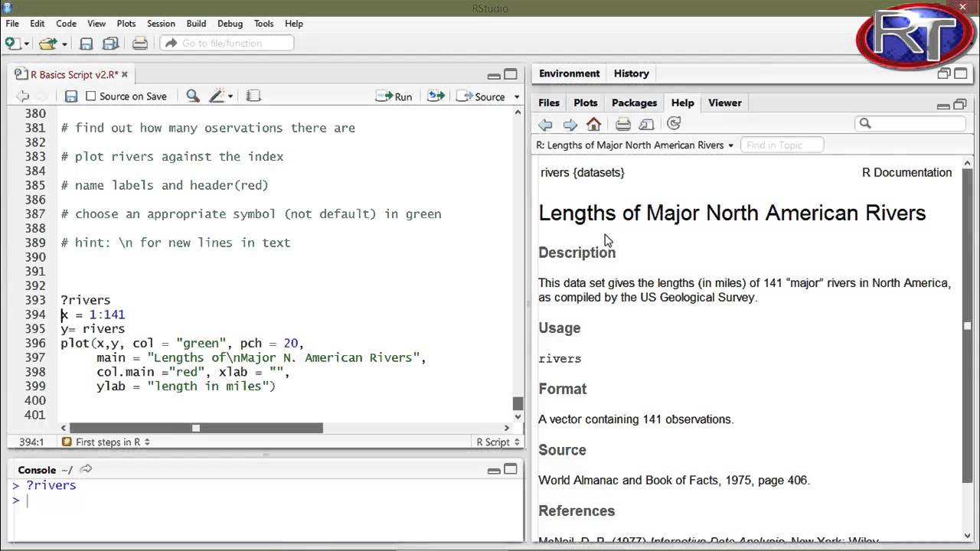The height and width of the screenshot is (551, 980).
Task: Maximize the Environment pane
Action: pyautogui.click(x=961, y=74)
